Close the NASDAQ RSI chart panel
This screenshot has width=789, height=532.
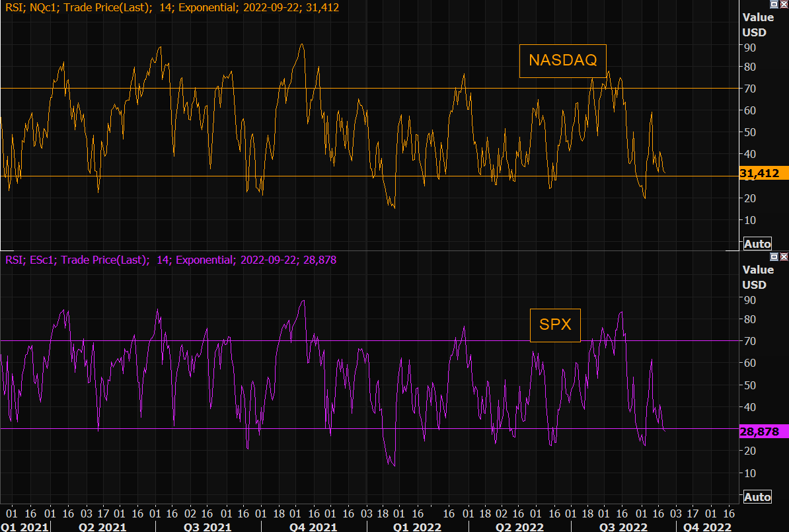[784, 4]
